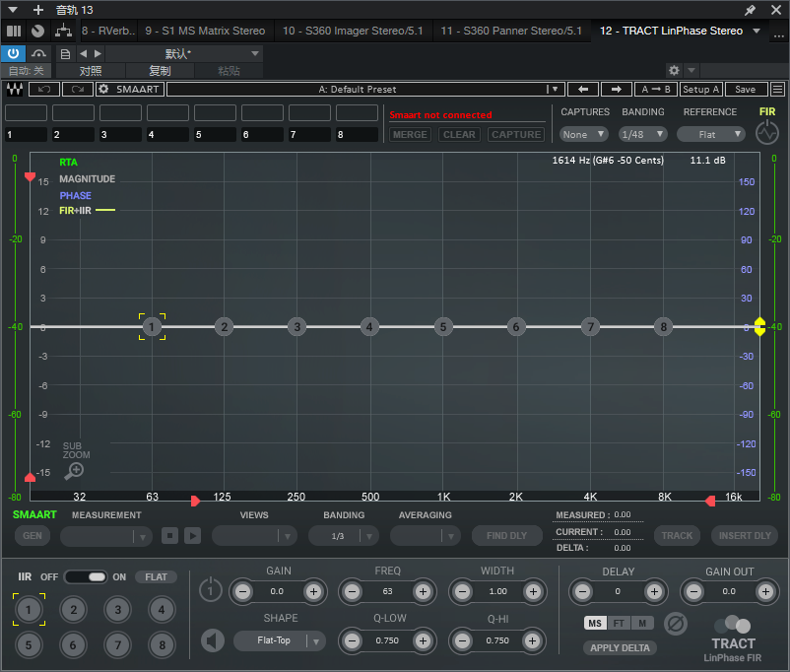Viewport: 790px width, 672px height.
Task: Click the Save button
Action: coord(745,90)
